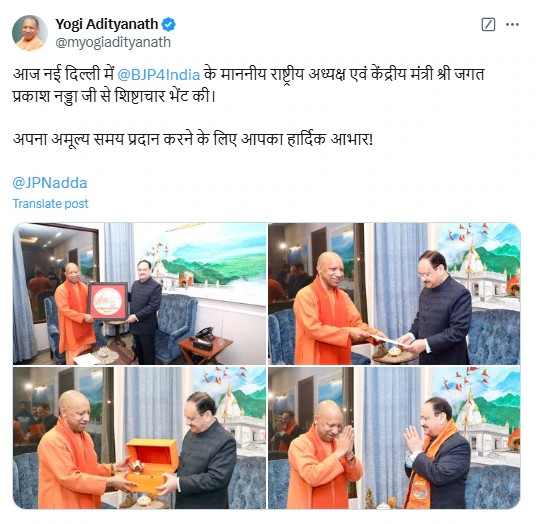
Task: Click the Hindi thank-you sentence text
Action: pyautogui.click(x=193, y=139)
